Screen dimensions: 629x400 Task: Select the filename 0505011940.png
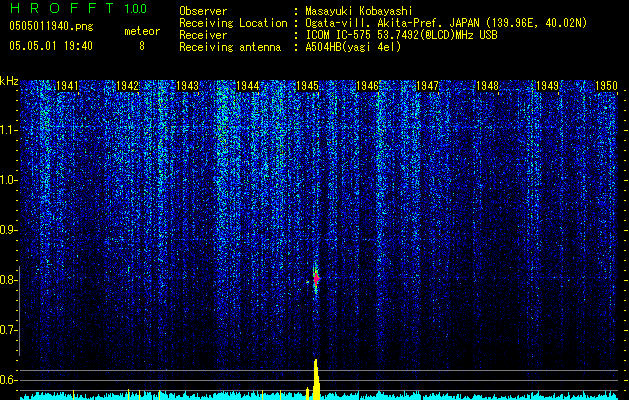tap(51, 26)
